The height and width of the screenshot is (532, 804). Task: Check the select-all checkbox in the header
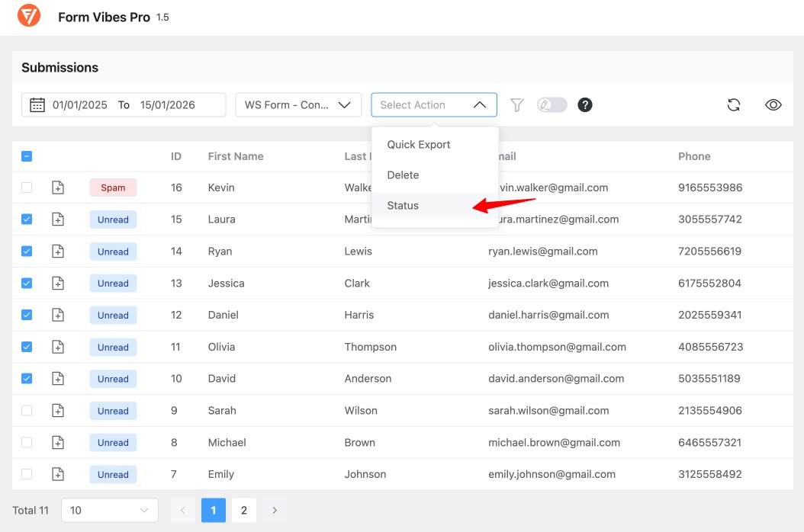pos(27,155)
